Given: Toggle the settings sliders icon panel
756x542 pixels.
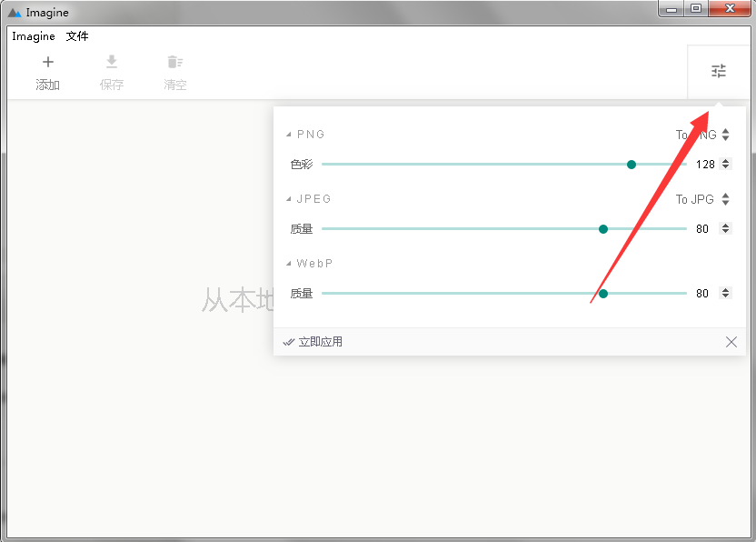Looking at the screenshot, I should coord(719,72).
